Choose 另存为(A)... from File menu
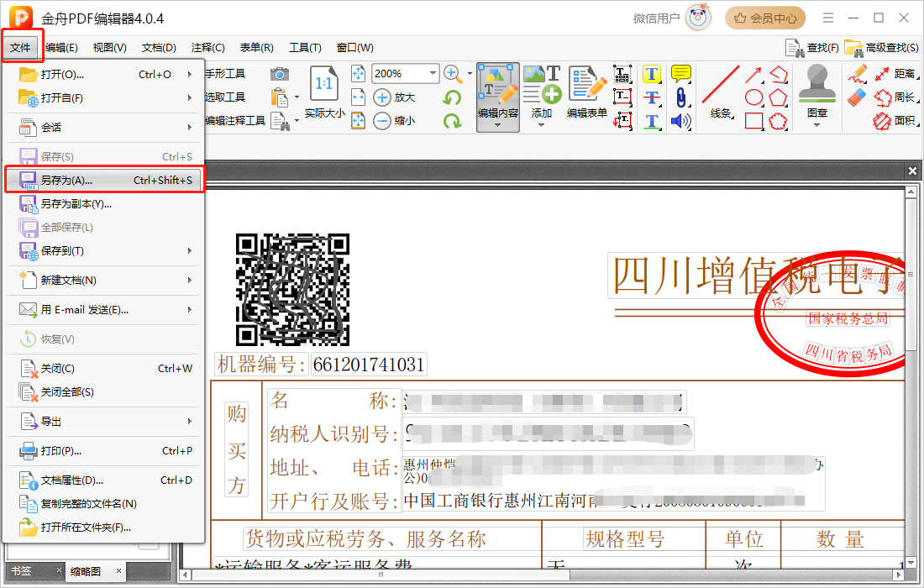 [104, 181]
